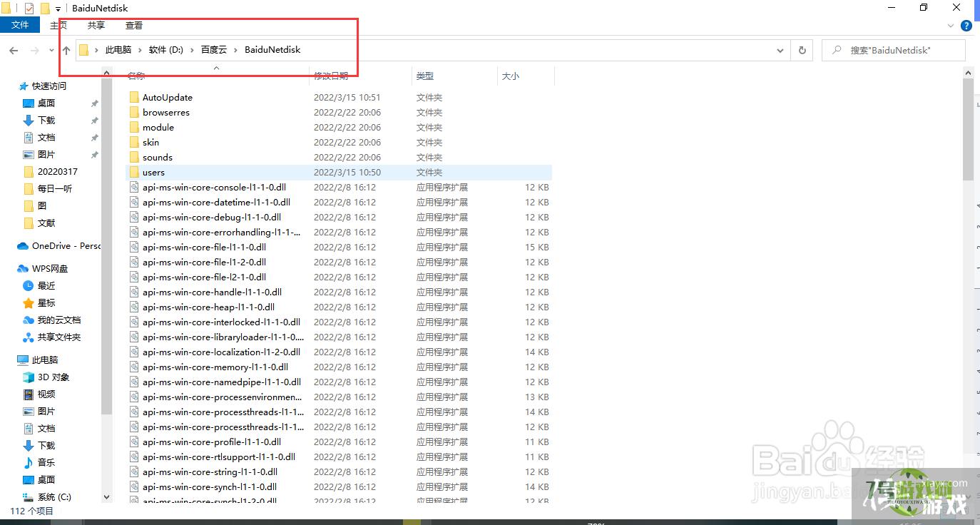Open the 文件 menu
Viewport: 980px width, 525px height.
(20, 25)
